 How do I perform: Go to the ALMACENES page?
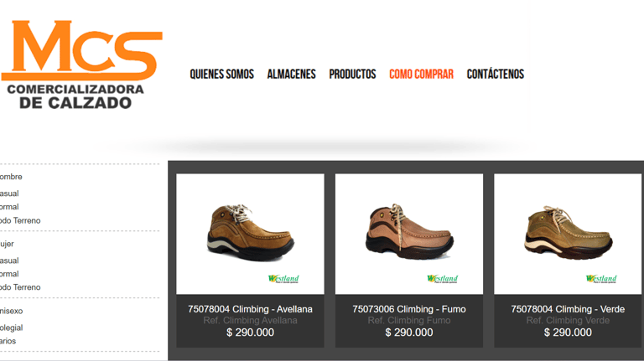click(291, 75)
